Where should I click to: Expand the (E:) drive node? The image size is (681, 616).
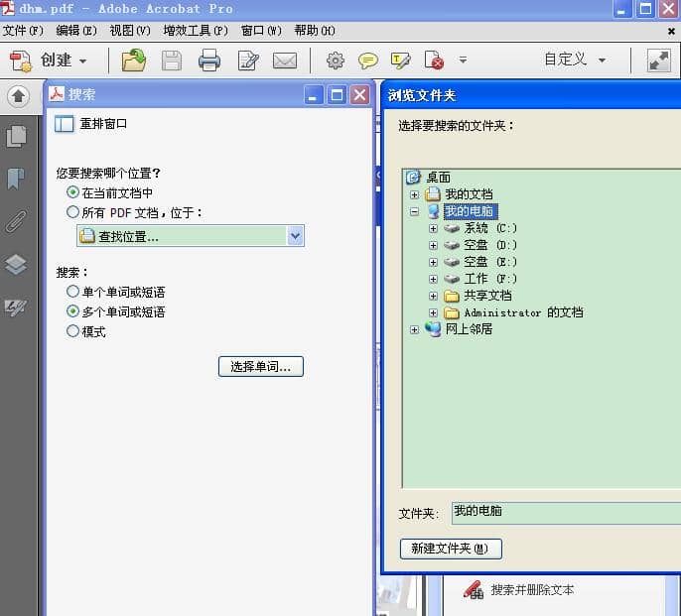click(x=433, y=262)
